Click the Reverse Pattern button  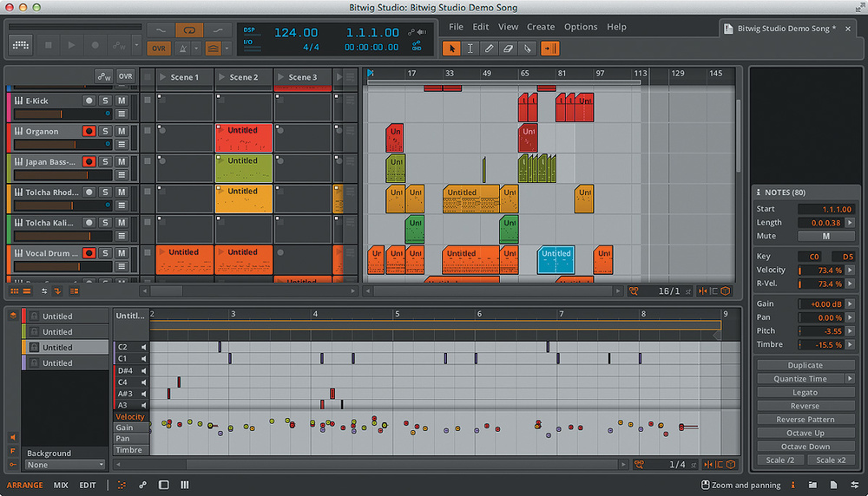tap(805, 420)
